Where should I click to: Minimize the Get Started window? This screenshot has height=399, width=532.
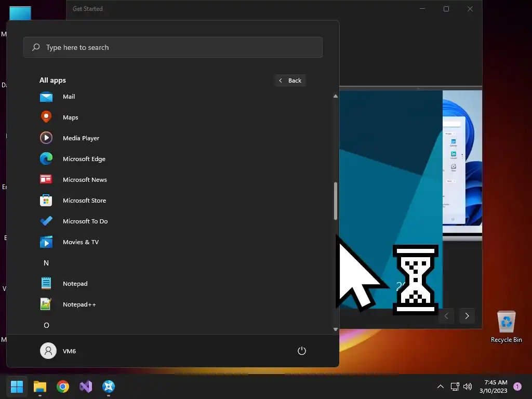[x=422, y=9]
